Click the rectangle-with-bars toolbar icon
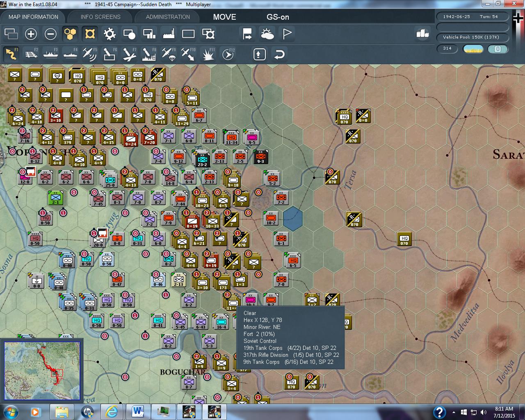 [x=149, y=34]
